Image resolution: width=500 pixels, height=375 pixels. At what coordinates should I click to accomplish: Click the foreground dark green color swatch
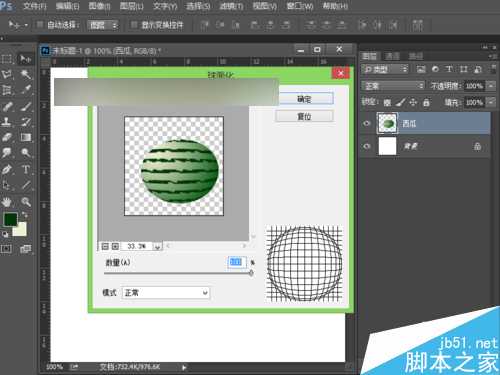(x=10, y=220)
